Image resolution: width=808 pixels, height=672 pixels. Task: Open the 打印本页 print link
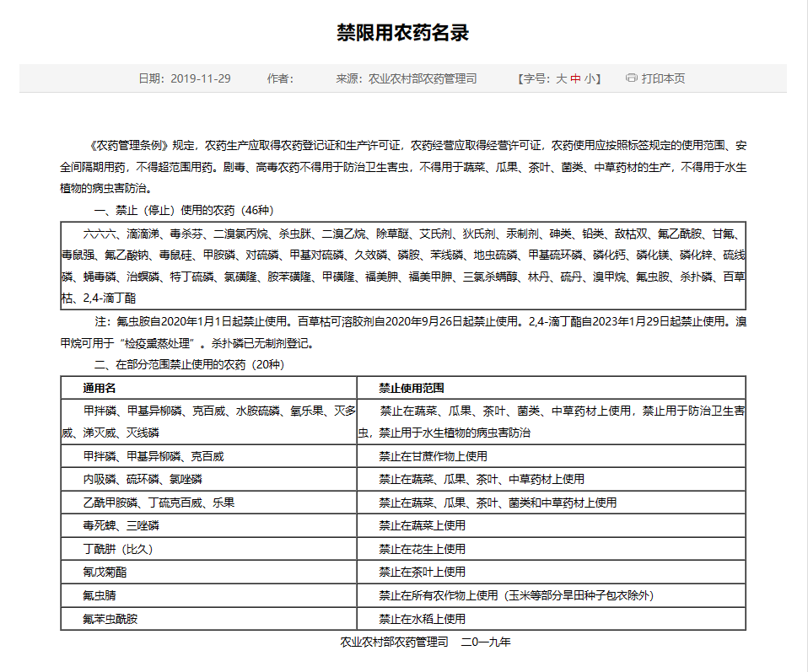tap(663, 78)
